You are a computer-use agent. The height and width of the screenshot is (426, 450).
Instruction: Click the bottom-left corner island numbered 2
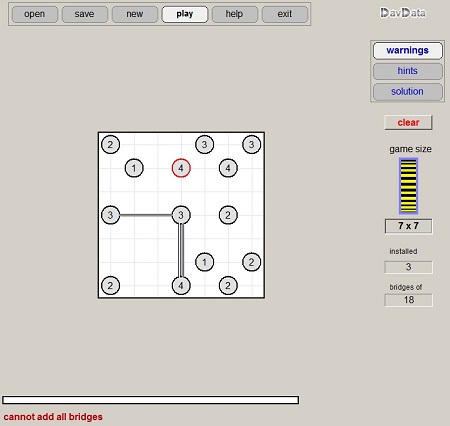click(x=110, y=286)
